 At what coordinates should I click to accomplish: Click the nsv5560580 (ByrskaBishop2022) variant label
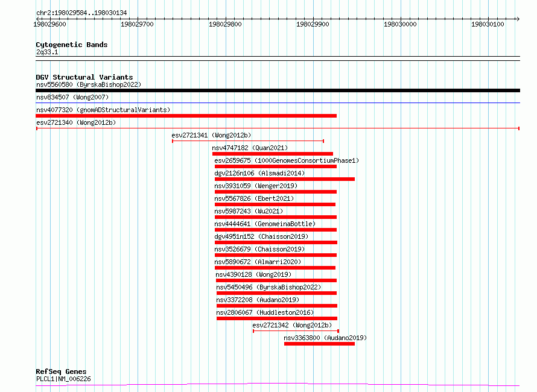pyautogui.click(x=89, y=84)
